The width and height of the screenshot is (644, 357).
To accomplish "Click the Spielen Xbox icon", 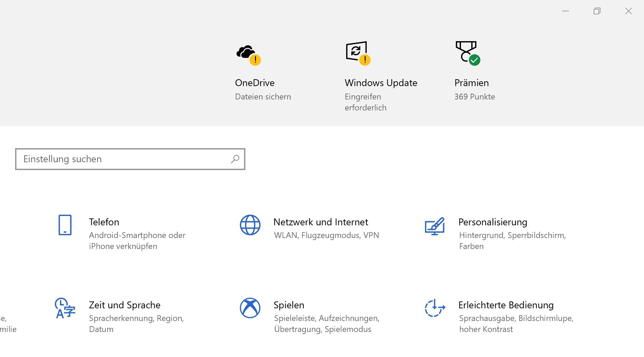I will tap(250, 308).
